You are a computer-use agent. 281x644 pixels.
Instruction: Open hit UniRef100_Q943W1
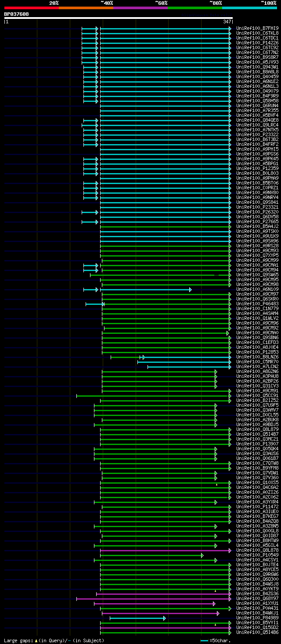(x=257, y=67)
